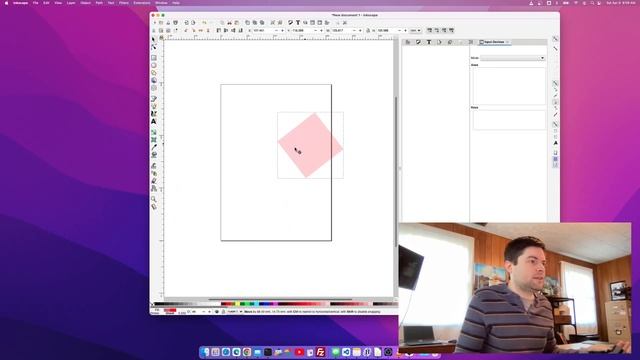Viewport: 640px width, 360px height.
Task: Toggle the width/height lock icon
Action: point(368,31)
